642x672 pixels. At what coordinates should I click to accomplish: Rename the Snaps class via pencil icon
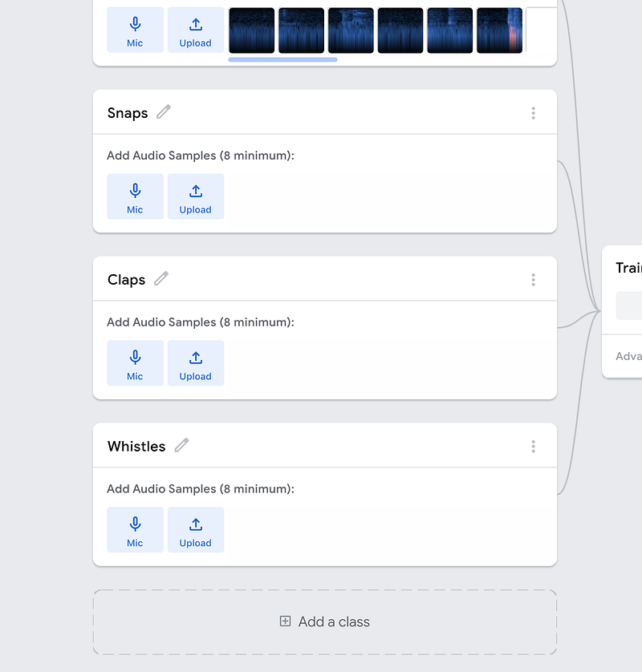click(x=164, y=111)
